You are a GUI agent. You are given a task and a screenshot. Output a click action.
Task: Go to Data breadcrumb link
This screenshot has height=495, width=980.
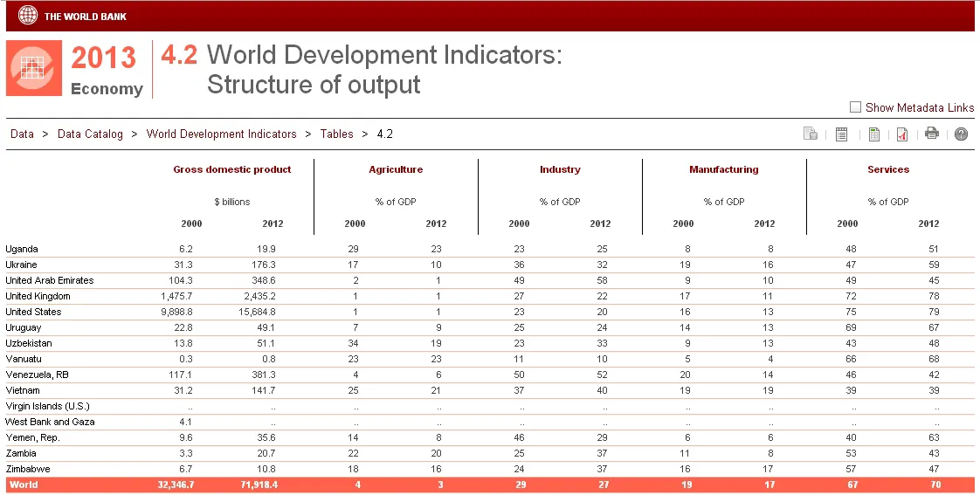[x=22, y=134]
